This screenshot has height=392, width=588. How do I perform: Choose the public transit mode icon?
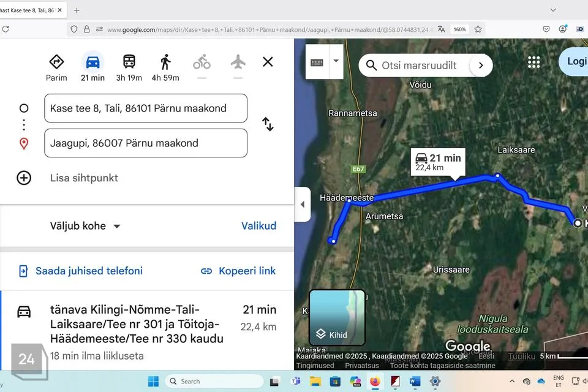pos(129,62)
